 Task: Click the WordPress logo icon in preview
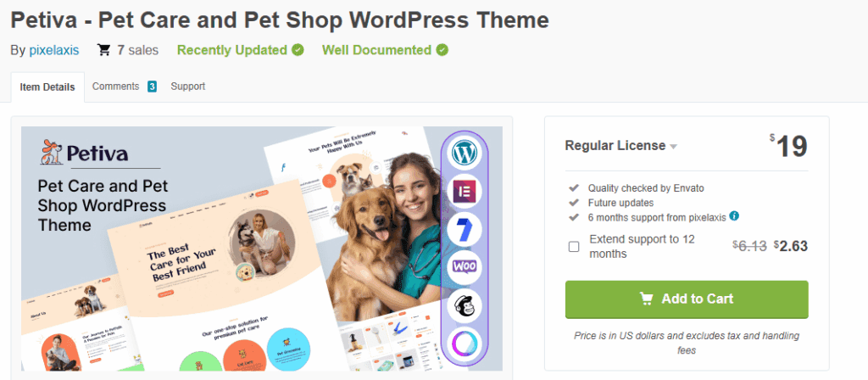(465, 154)
